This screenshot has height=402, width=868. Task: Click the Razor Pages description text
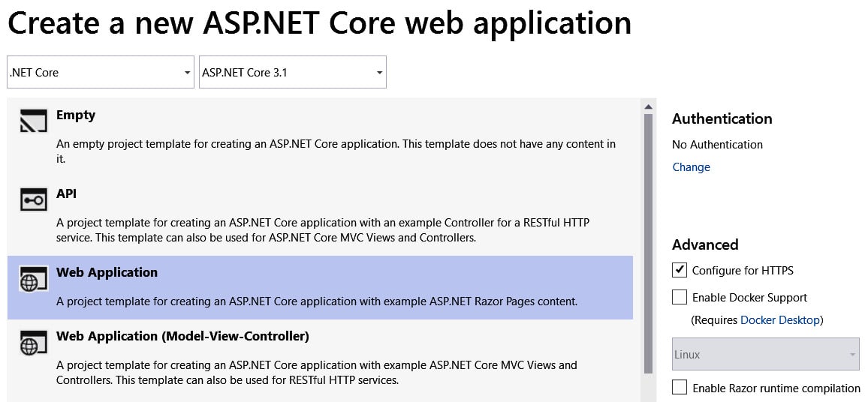(317, 302)
